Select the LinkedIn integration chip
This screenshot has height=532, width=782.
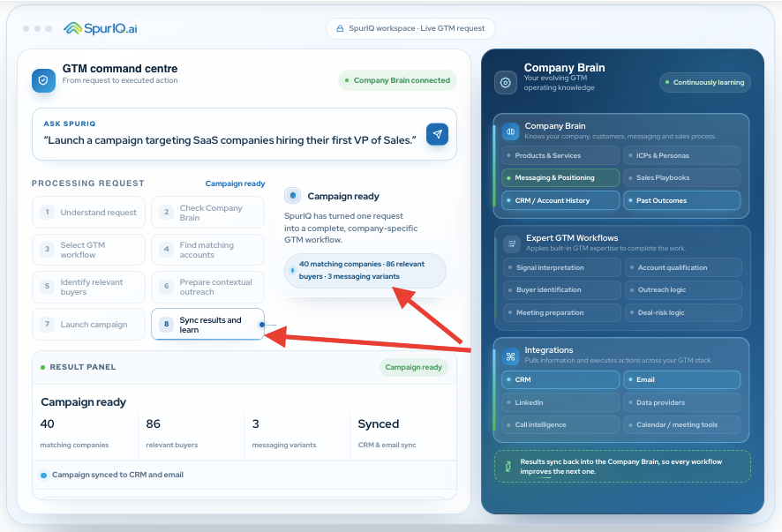tap(560, 402)
